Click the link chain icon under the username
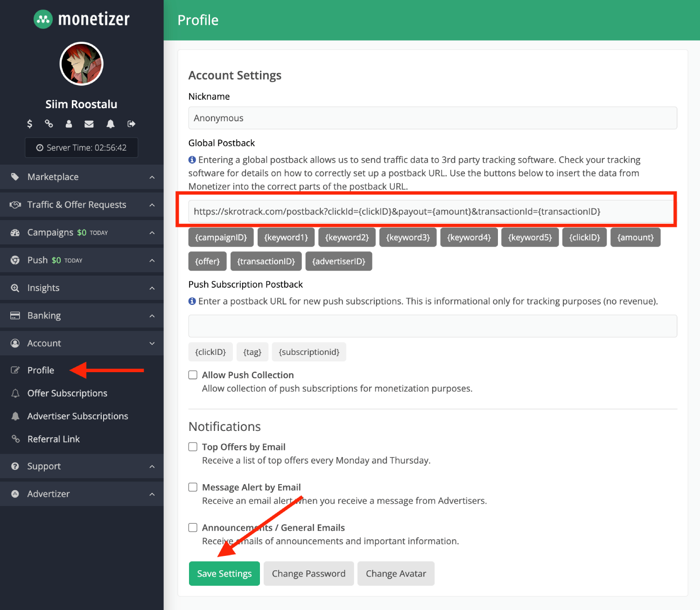700x610 pixels. [x=49, y=124]
